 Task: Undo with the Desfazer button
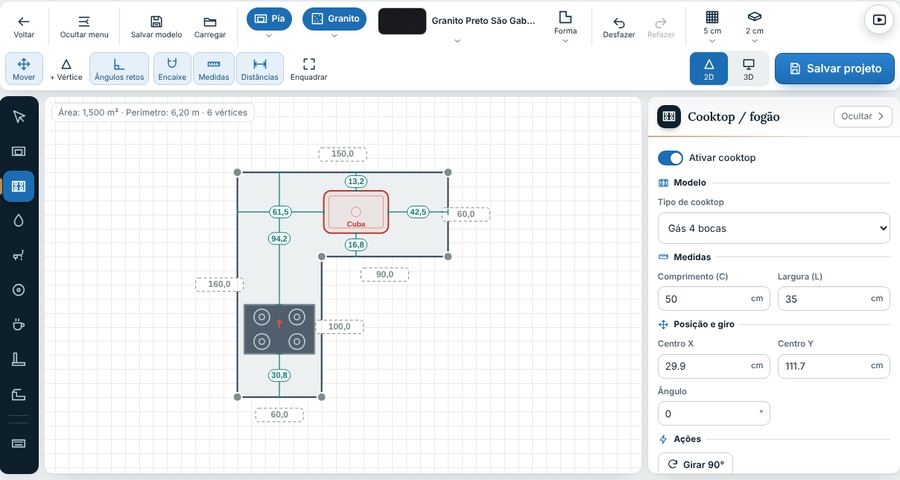pos(619,27)
